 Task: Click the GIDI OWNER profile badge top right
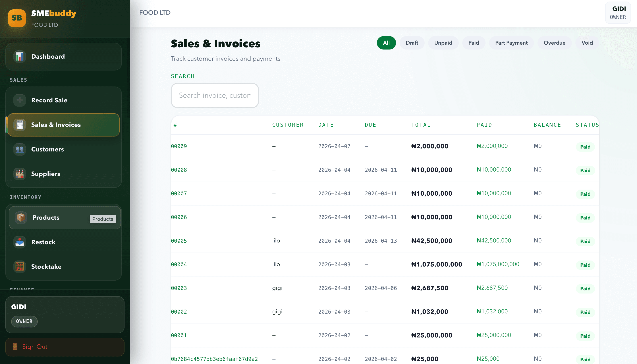pos(618,13)
